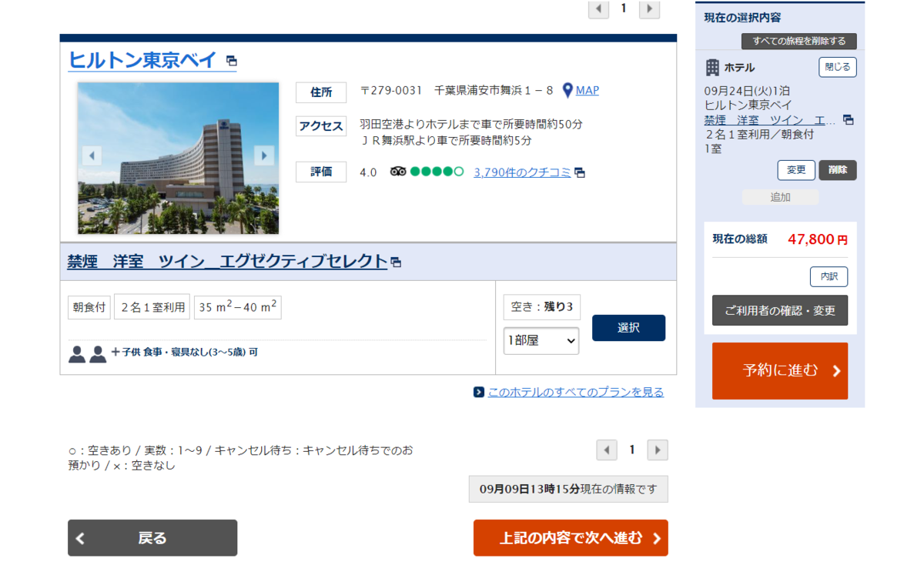Open the ヒルトン東京ベイ hotel title link
924x565 pixels.
[x=143, y=60]
